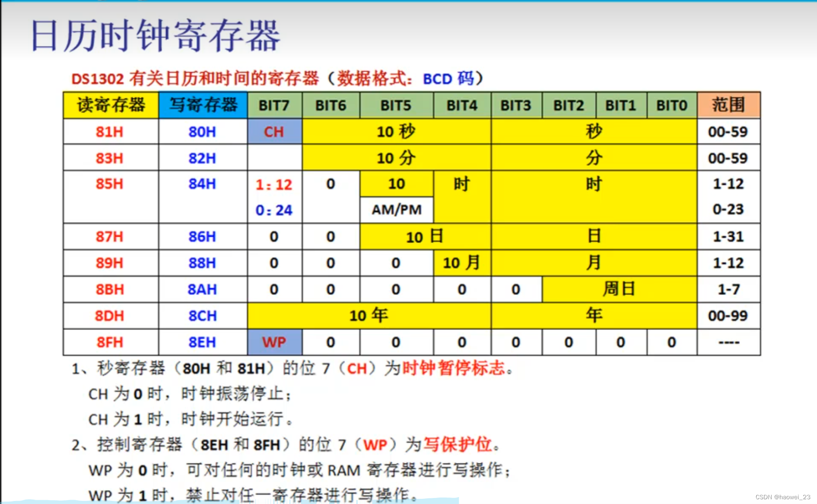The width and height of the screenshot is (817, 504).
Task: Click write register 82H cell
Action: coord(202,158)
